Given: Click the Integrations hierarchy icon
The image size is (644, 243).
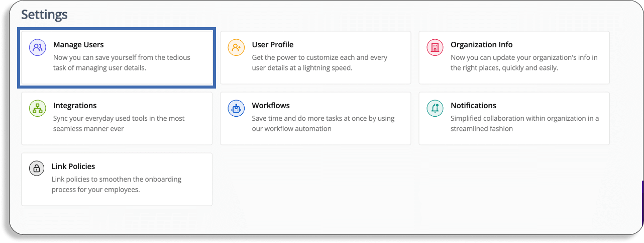Looking at the screenshot, I should point(37,109).
